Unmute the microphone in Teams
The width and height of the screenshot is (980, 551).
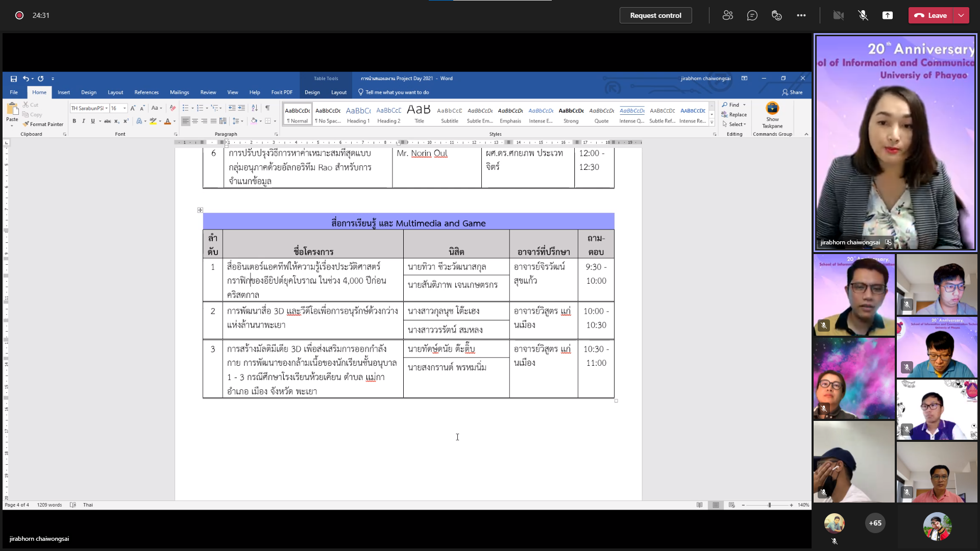coord(863,15)
